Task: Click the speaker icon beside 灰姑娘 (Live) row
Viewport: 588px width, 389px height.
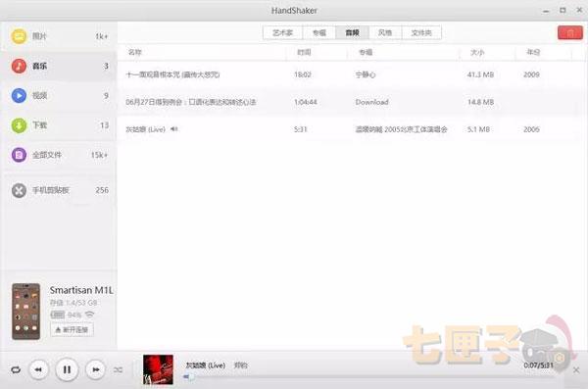Action: (x=174, y=129)
